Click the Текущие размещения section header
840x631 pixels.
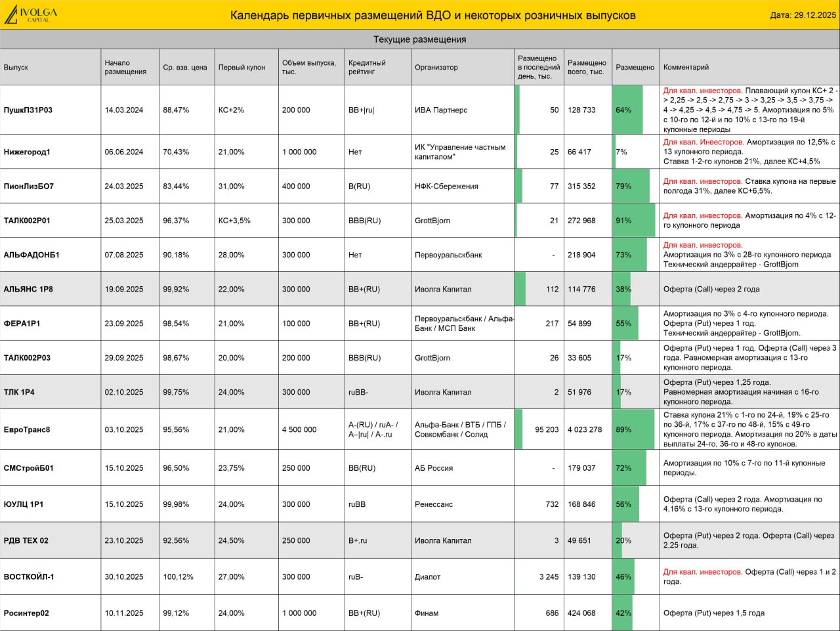[x=420, y=39]
